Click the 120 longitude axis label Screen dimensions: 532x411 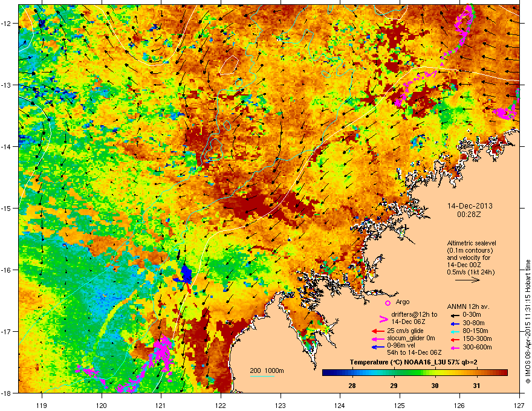pos(102,405)
